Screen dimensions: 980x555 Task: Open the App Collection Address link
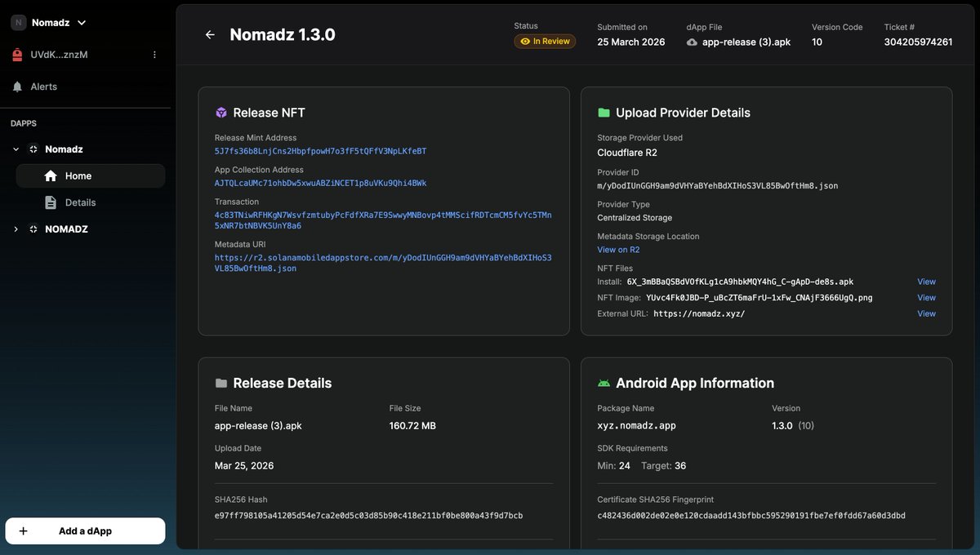coord(320,183)
